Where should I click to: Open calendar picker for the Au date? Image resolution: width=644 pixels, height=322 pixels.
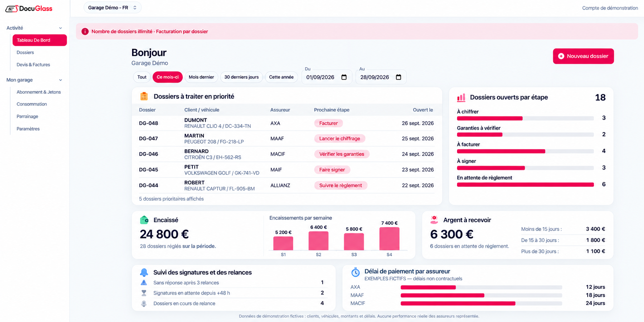[x=398, y=77]
